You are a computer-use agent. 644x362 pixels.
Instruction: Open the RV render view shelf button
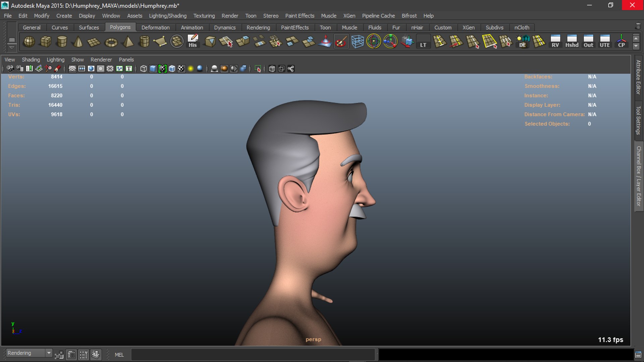[555, 42]
